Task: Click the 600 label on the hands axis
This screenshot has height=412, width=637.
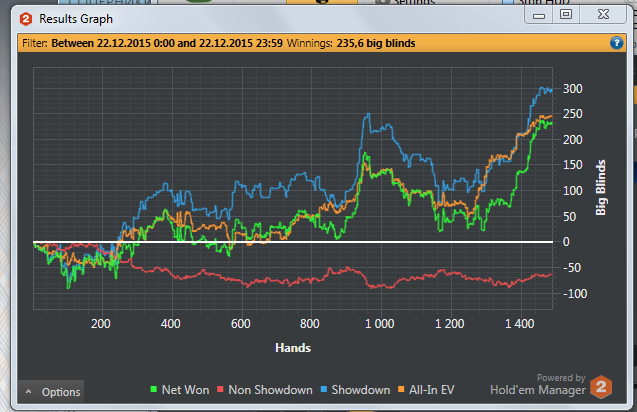Action: 240,324
